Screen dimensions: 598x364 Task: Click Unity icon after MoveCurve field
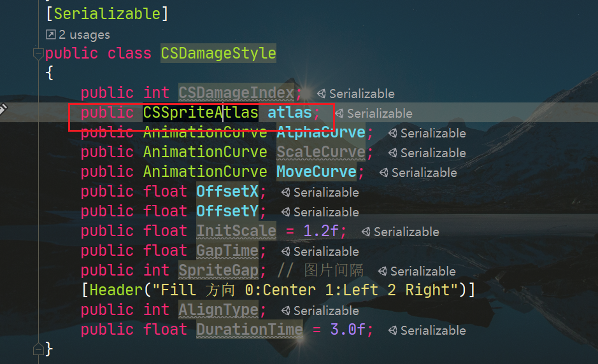tap(384, 172)
